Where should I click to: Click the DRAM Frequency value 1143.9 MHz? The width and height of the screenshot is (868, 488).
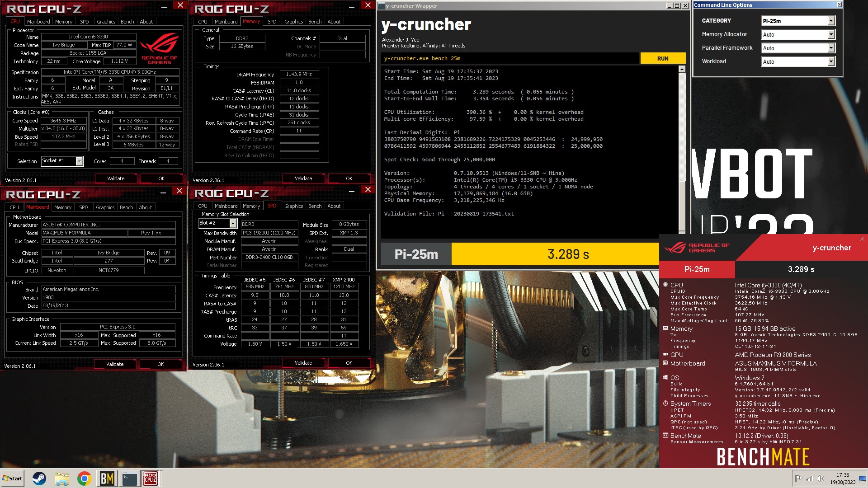(x=299, y=74)
